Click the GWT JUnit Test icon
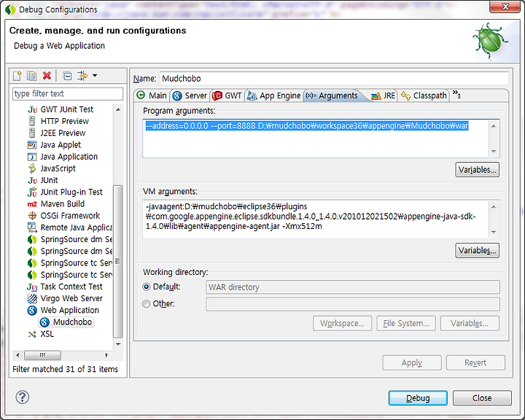This screenshot has height=420, width=525. (32, 109)
